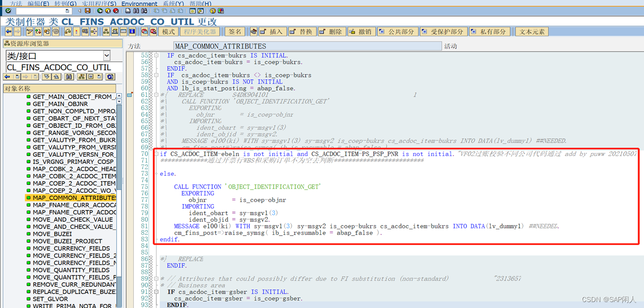Open the 实用程序(S) menu
644x308 pixels.
click(99, 3)
